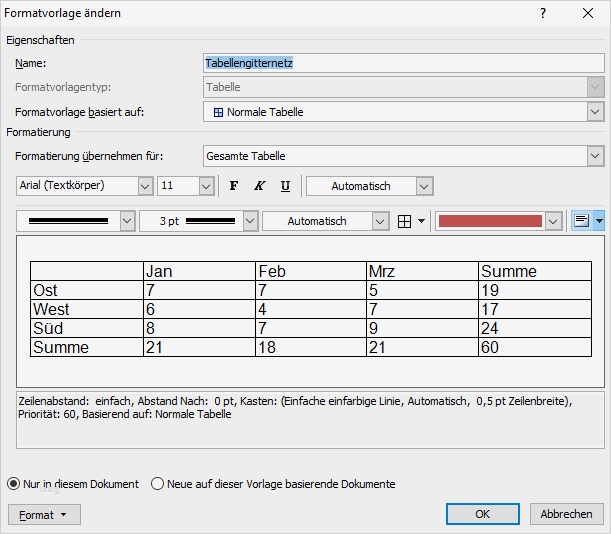Select 'Neue auf dieser Vorlage basierende Dokumente'
This screenshot has height=534, width=611.
157,484
